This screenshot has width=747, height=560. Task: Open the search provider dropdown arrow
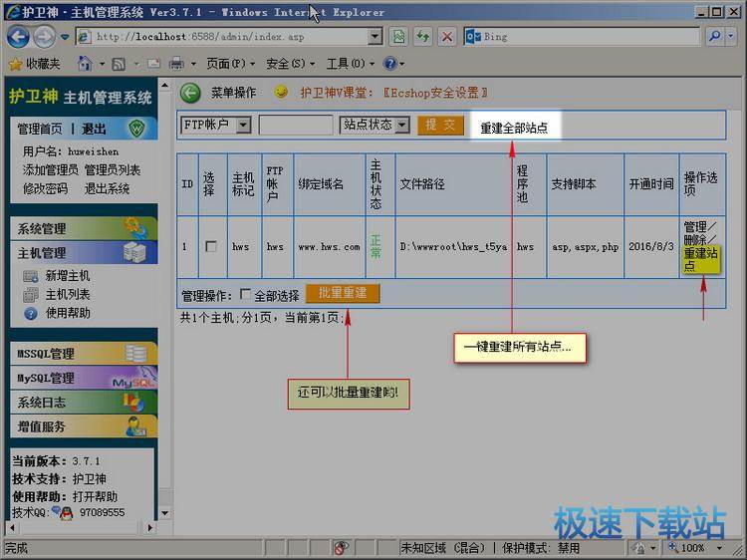[731, 36]
